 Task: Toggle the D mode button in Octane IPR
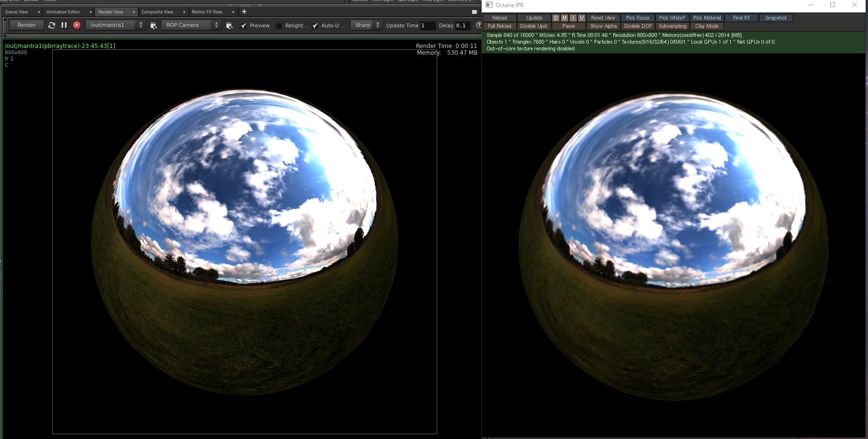point(556,18)
